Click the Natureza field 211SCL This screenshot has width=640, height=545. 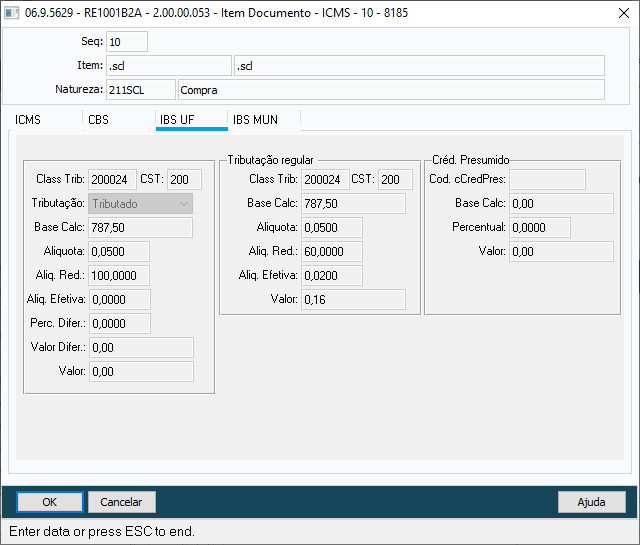click(x=141, y=90)
